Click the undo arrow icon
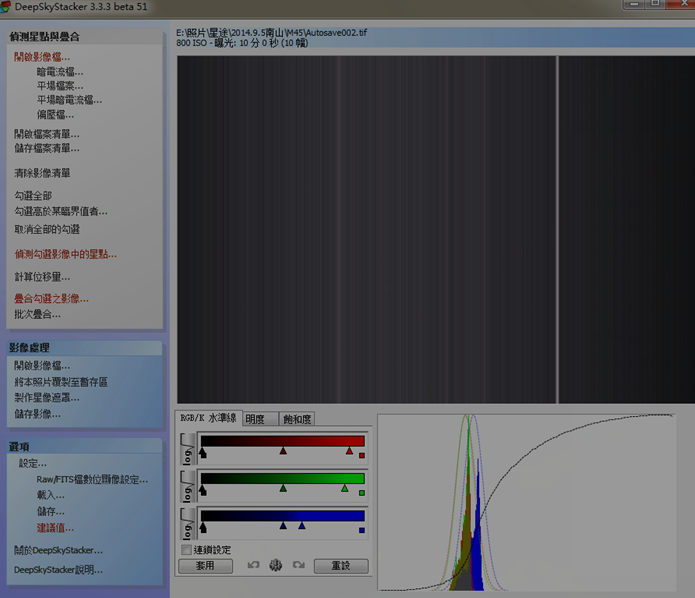Screen dimensions: 695x598 click(254, 565)
